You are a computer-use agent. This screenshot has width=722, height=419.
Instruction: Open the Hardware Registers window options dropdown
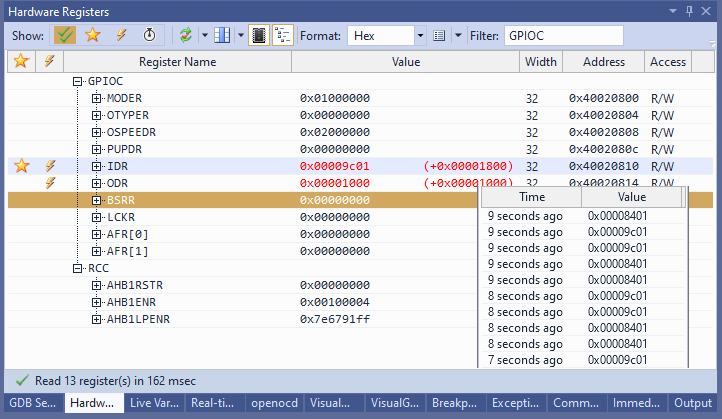pyautogui.click(x=673, y=11)
